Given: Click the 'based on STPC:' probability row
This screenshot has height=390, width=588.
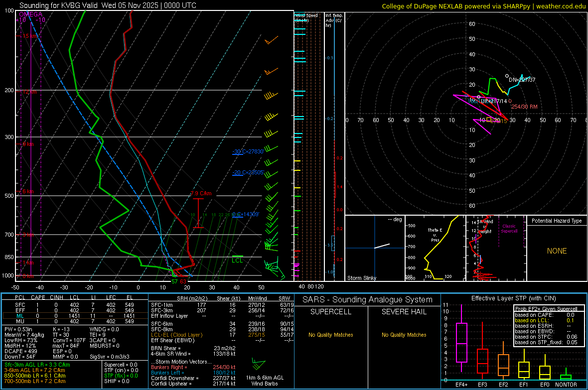Looking at the screenshot, I should click(x=546, y=337).
